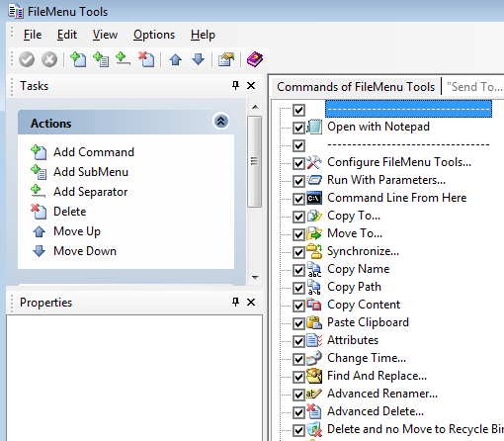Disable the Copy To command checkbox
504x441 pixels.
click(x=298, y=217)
